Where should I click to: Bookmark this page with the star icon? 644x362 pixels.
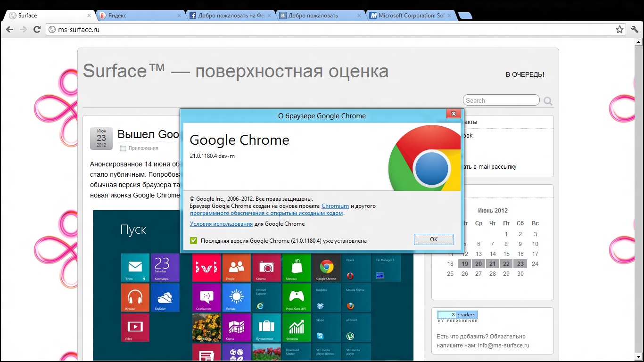coord(619,30)
